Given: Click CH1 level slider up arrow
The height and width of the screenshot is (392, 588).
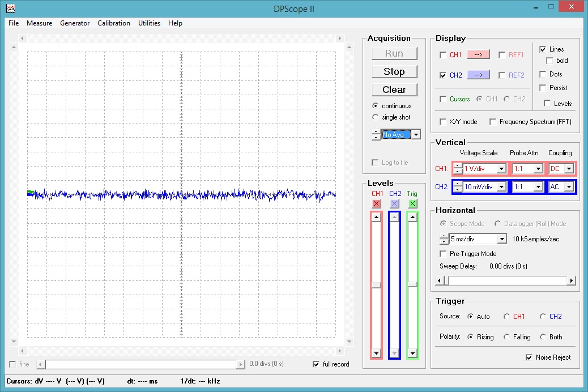Looking at the screenshot, I should (377, 218).
